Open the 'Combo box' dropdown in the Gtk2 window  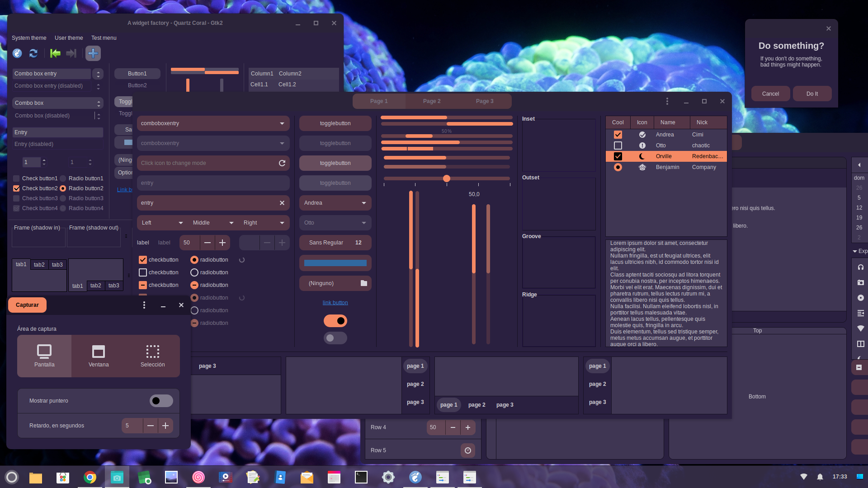click(x=58, y=103)
